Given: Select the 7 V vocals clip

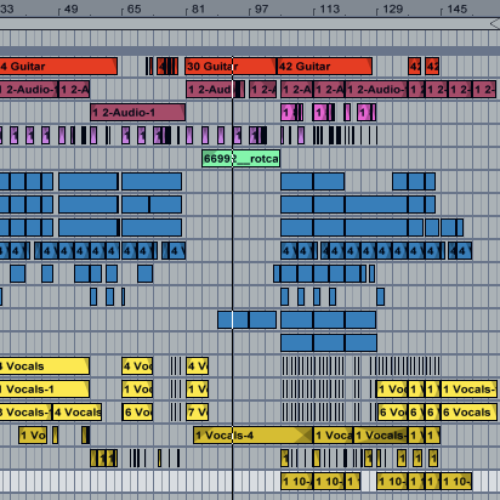Looking at the screenshot, I should 197,412.
